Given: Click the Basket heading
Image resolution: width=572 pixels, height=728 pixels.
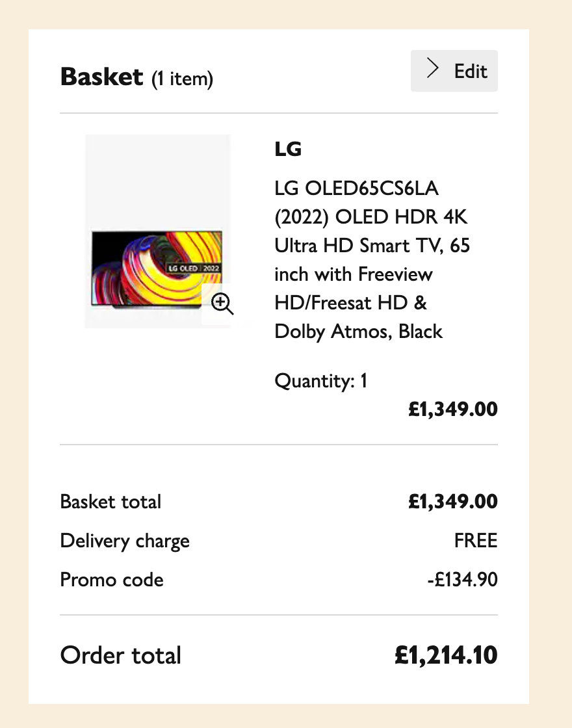Looking at the screenshot, I should [101, 77].
